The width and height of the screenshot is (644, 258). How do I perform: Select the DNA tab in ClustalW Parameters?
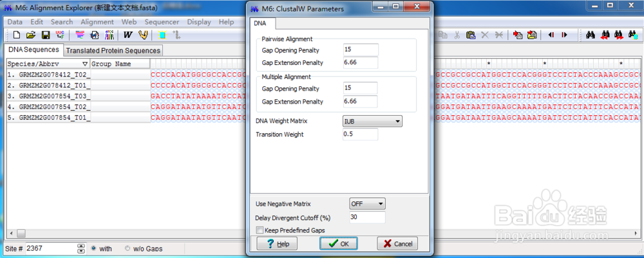point(260,23)
